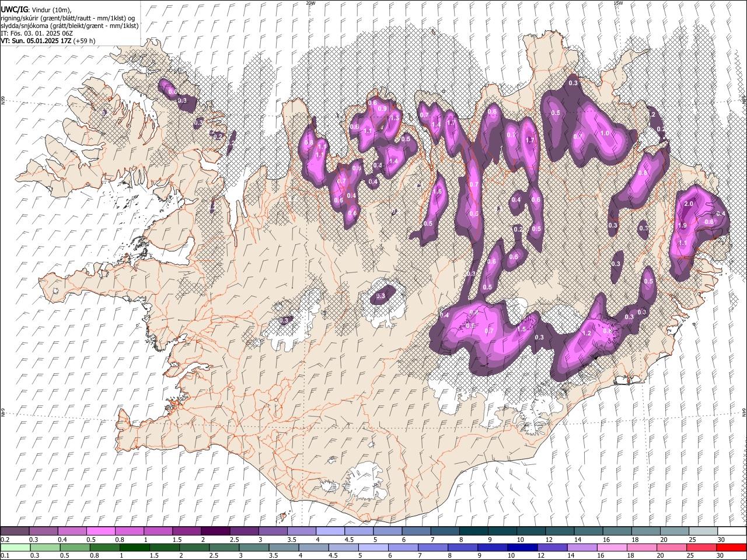Click the 'VT: Sun. 05.01.2025 17Z (+59 h)' line
The height and width of the screenshot is (560, 747).
(48, 41)
